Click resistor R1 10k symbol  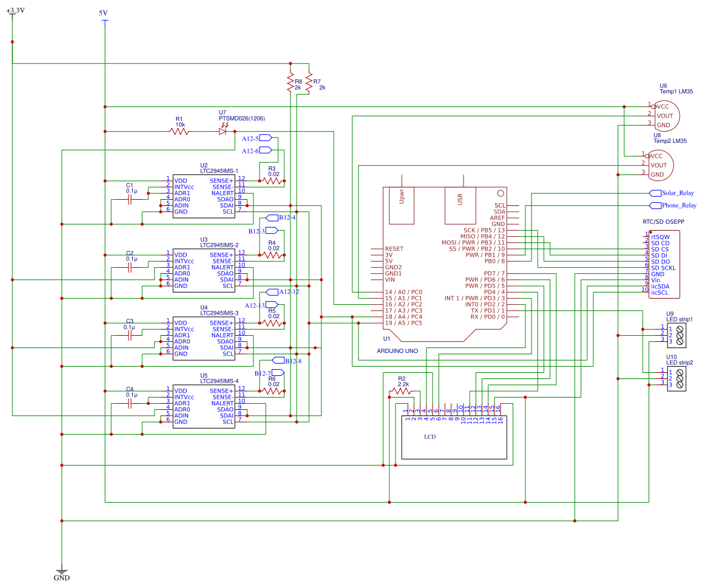click(179, 132)
